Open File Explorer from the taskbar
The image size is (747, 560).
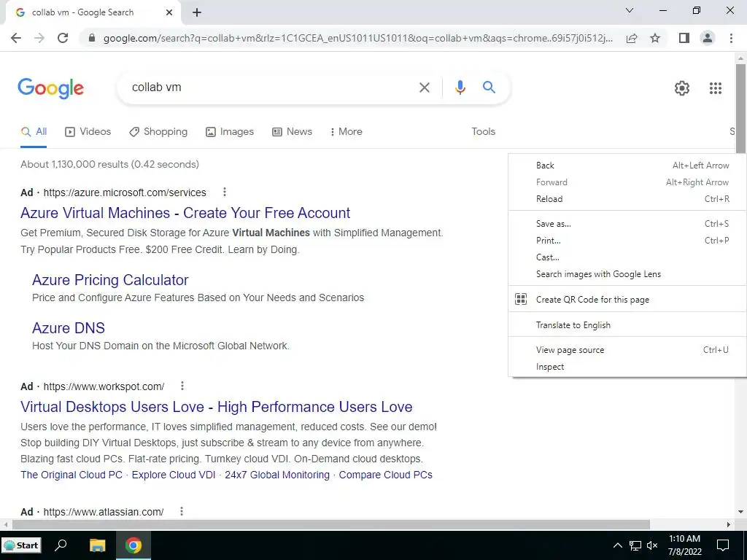(x=97, y=545)
